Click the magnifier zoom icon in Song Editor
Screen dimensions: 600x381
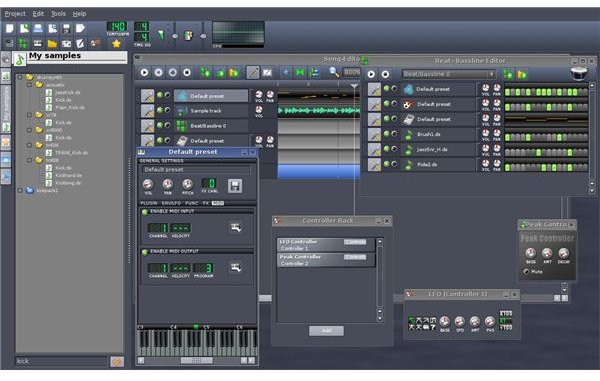(334, 72)
